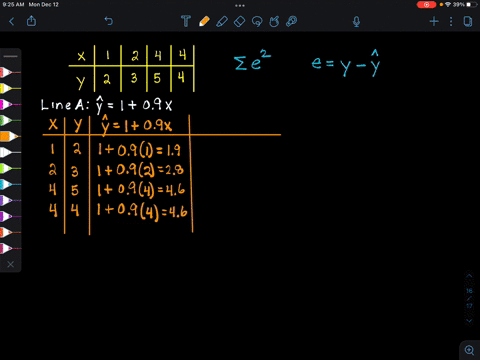Open the three-dot more options menu
The width and height of the screenshot is (480, 360).
point(451,22)
